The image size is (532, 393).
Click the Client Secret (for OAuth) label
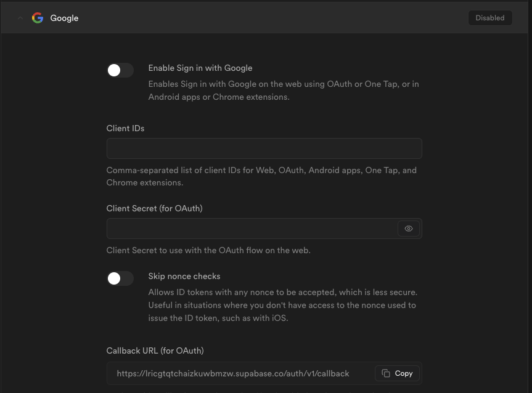[x=154, y=208]
